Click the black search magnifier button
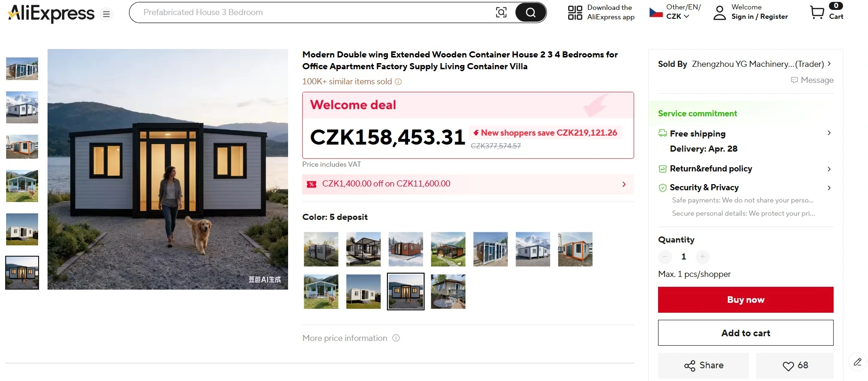The width and height of the screenshot is (868, 381). point(530,13)
